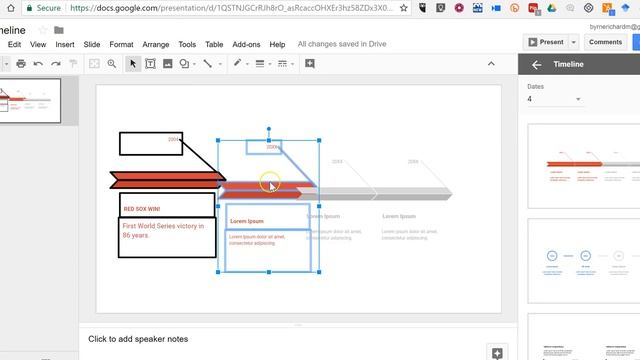Move presentation using the folder icon

click(59, 30)
